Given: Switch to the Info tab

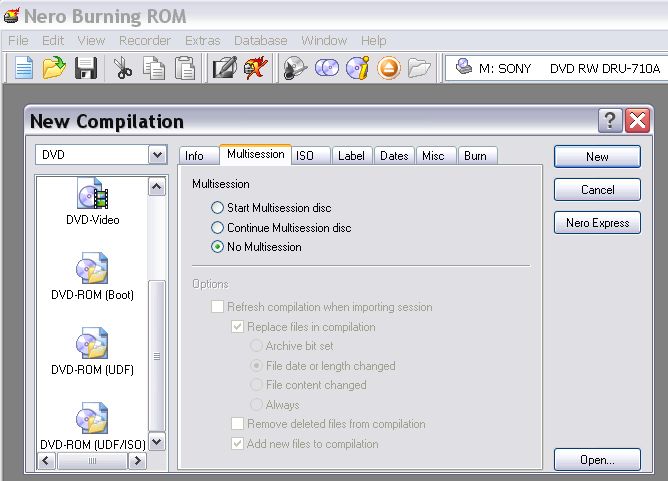Looking at the screenshot, I should pos(199,156).
